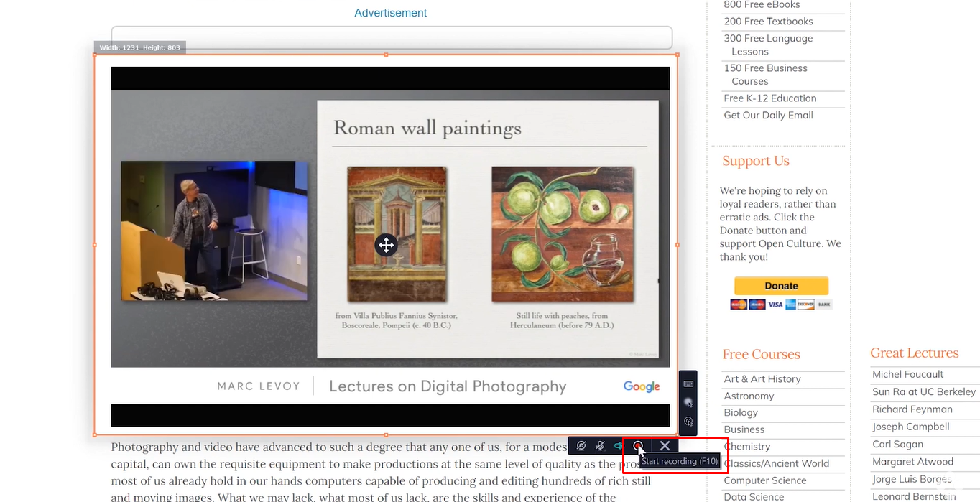Open the 200 Free Textbooks link
The image size is (980, 502).
tap(768, 22)
